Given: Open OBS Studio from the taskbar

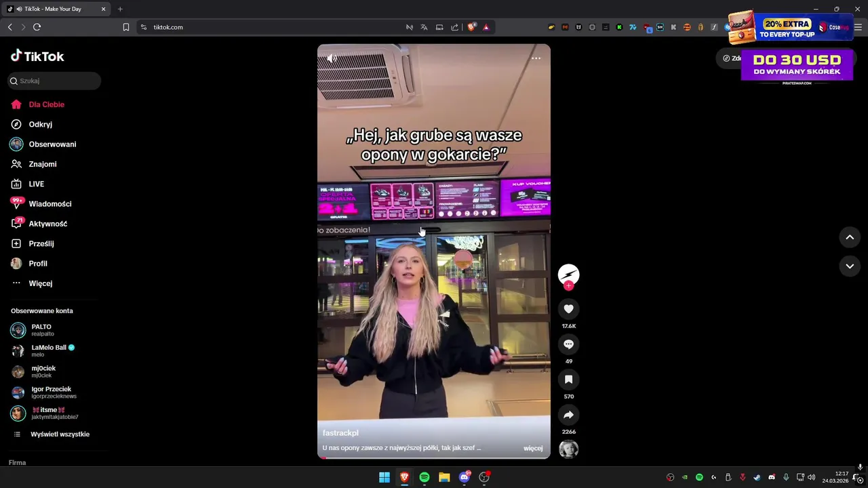Looking at the screenshot, I should point(484,477).
